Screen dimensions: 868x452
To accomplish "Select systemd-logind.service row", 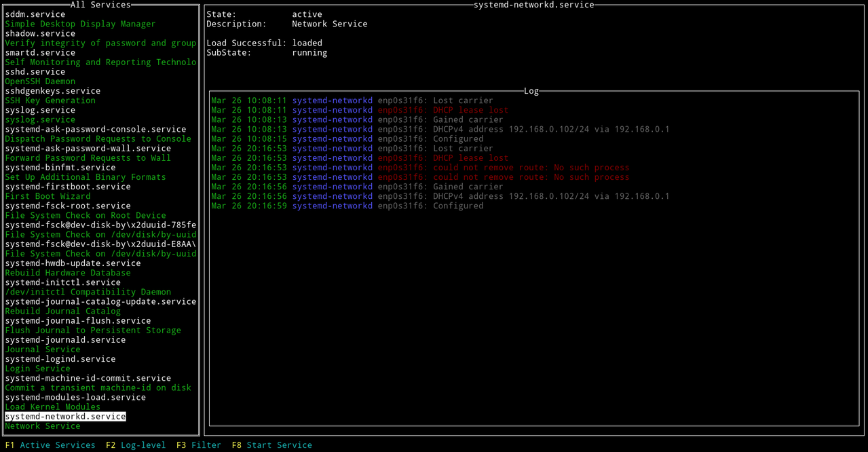I will tap(60, 358).
